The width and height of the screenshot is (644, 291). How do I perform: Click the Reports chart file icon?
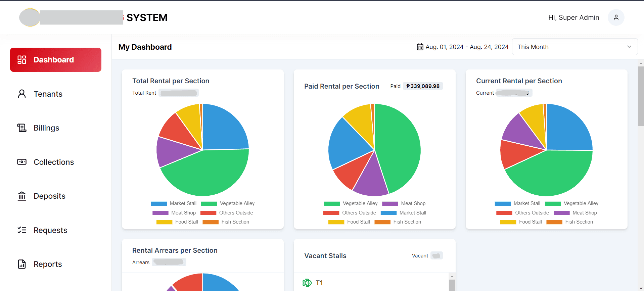tap(22, 264)
